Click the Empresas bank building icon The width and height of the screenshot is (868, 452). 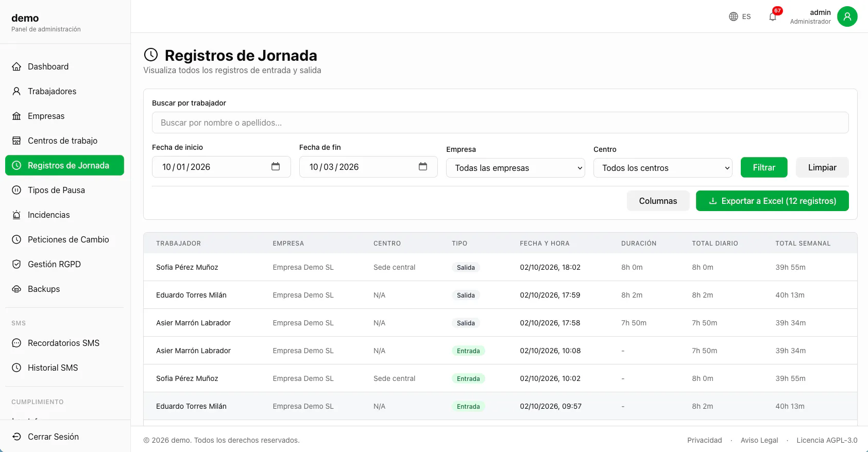click(x=16, y=116)
